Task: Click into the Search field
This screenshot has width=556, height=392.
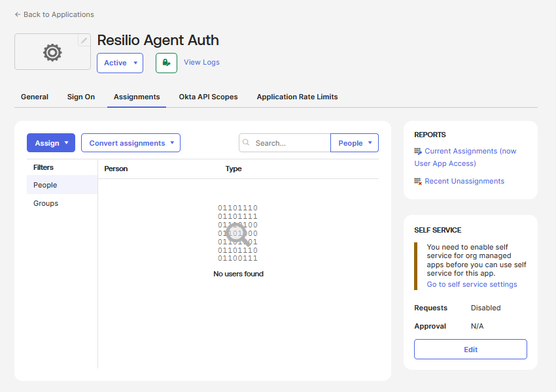Action: pyautogui.click(x=285, y=143)
